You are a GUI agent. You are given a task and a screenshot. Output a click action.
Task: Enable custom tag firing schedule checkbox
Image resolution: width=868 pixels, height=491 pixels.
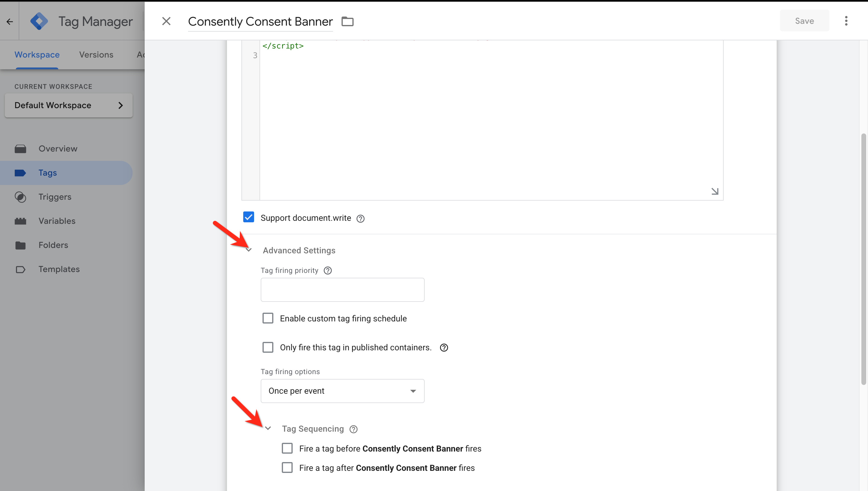268,318
